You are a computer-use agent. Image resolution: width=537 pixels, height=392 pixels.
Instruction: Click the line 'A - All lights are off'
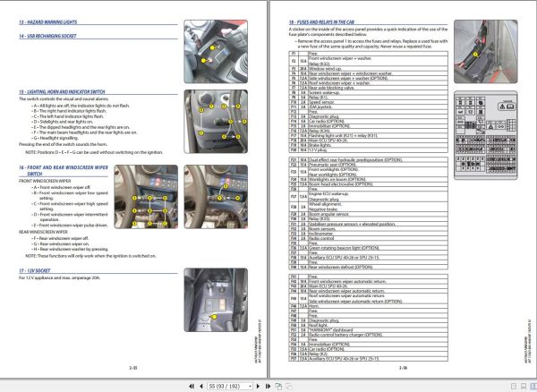coord(81,106)
